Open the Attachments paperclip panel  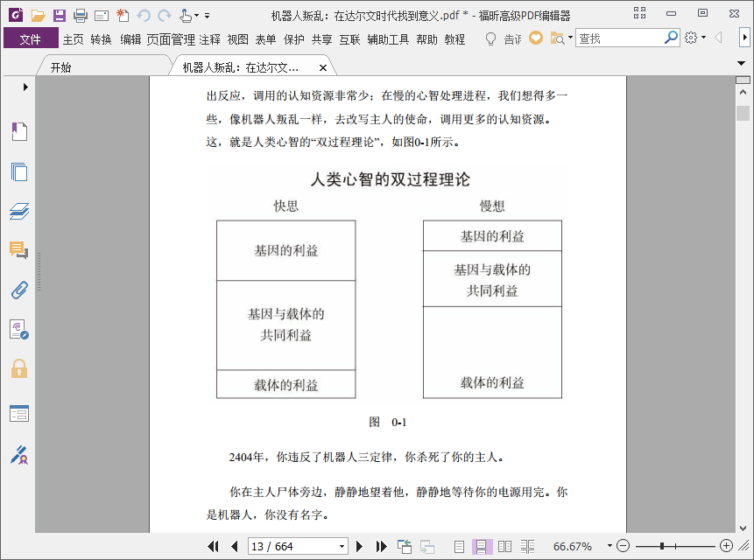click(x=19, y=290)
